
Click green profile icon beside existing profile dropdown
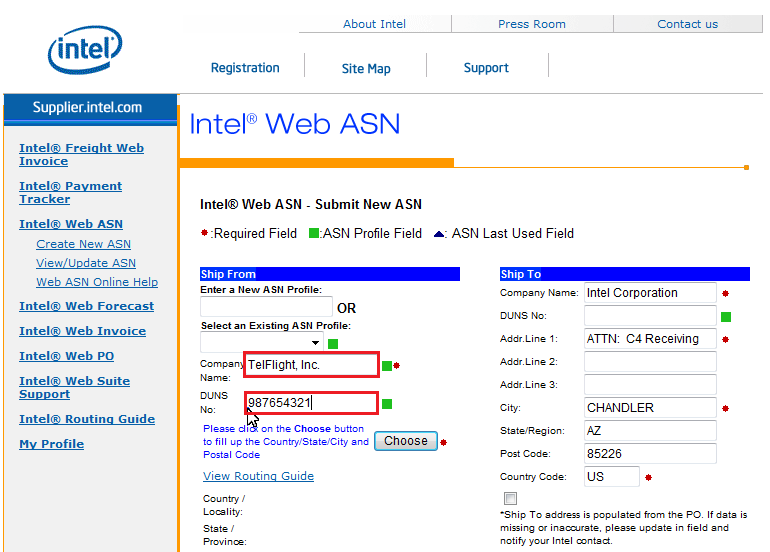[333, 344]
